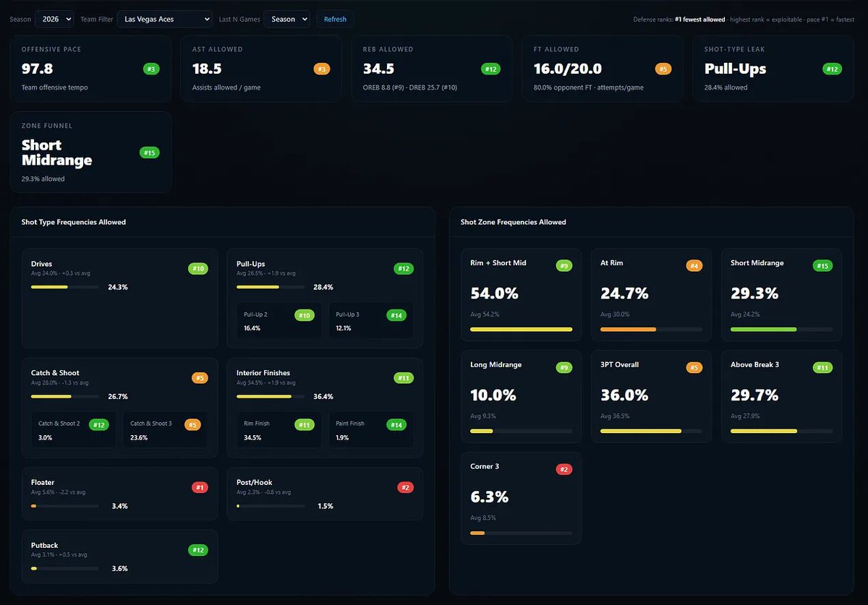Click the Rim Finish #11 badge
868x605 pixels.
point(305,425)
